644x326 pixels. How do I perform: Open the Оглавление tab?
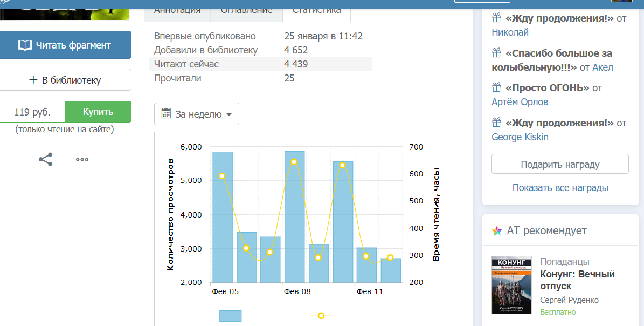(247, 10)
